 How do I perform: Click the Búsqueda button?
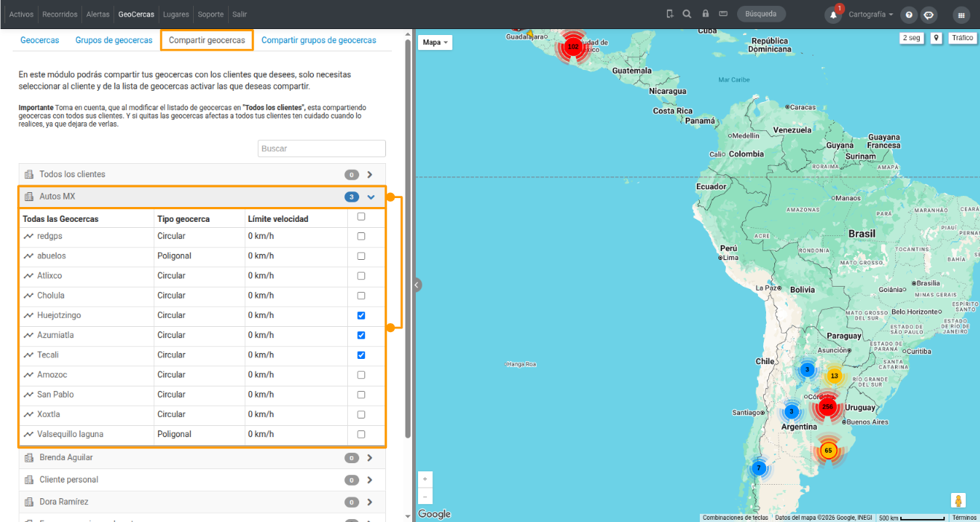tap(761, 14)
